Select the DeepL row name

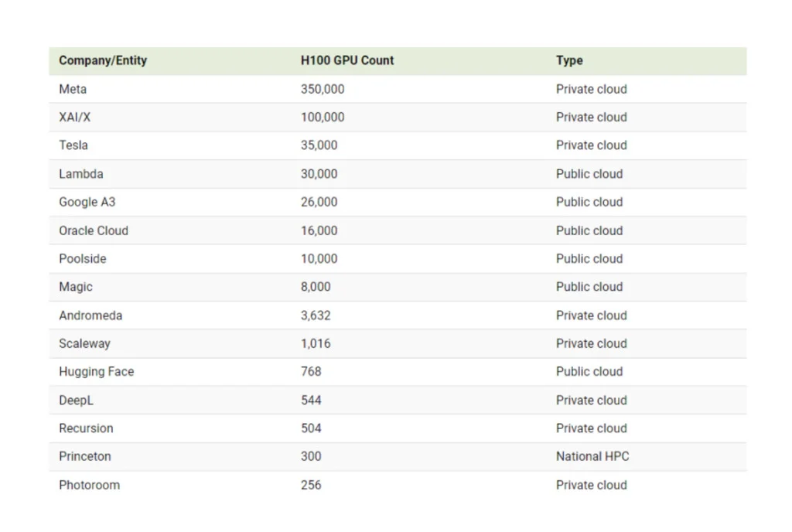[x=76, y=400]
